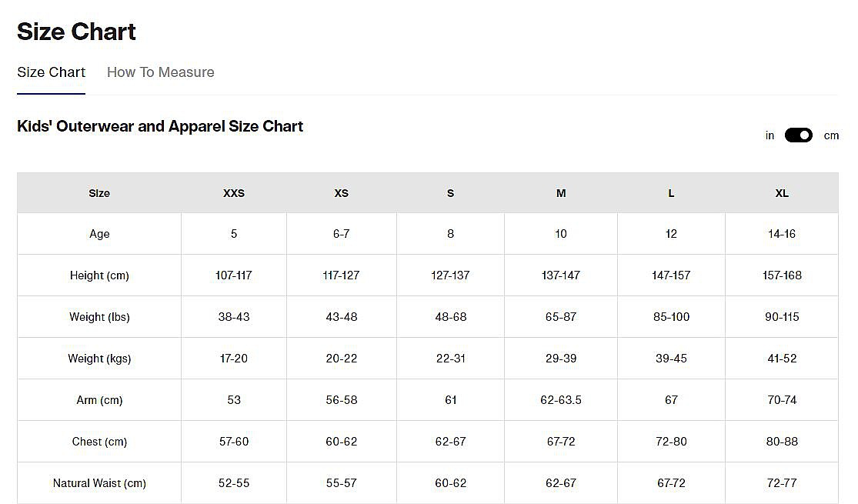The height and width of the screenshot is (504, 858).
Task: Select the 157-168 height cell
Action: point(782,275)
